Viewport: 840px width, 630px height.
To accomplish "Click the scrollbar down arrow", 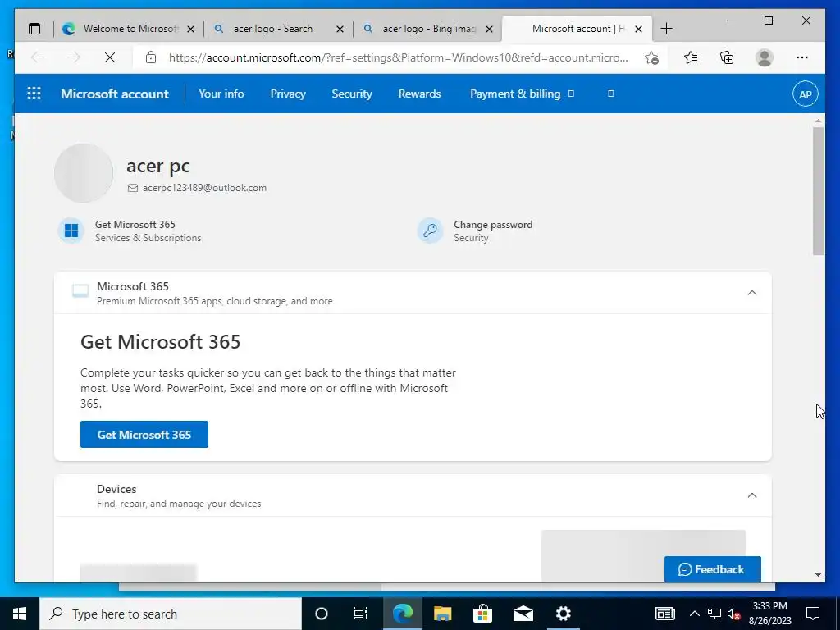I will 818,575.
